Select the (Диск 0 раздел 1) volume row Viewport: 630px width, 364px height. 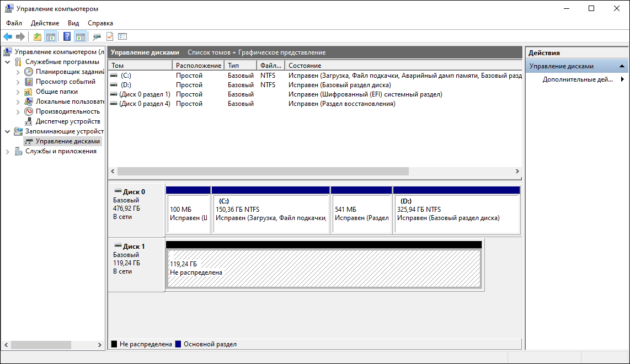tap(315, 94)
